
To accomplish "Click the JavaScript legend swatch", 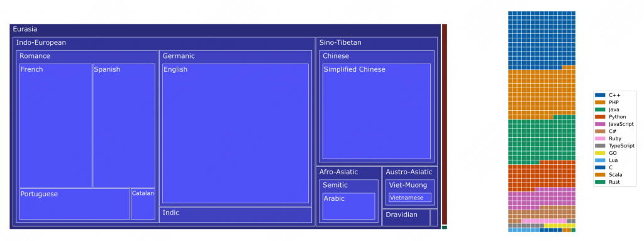I will tap(600, 124).
